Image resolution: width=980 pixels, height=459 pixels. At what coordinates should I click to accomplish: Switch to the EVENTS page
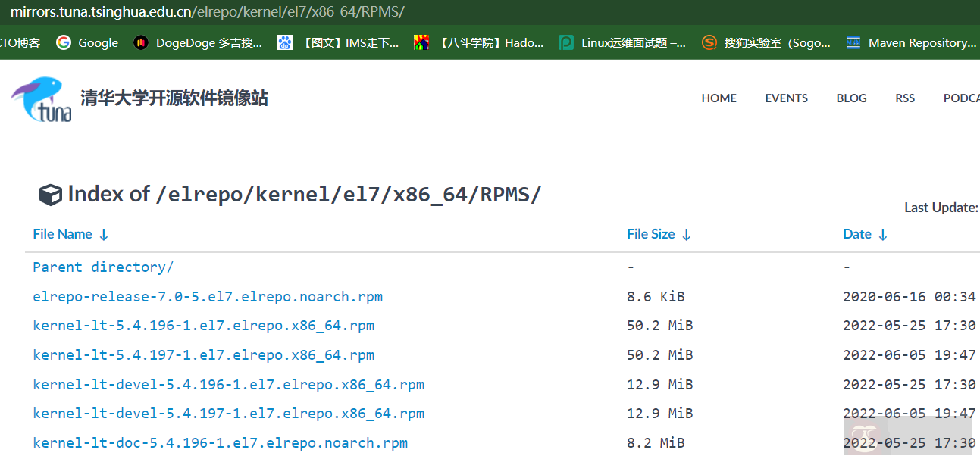[786, 98]
